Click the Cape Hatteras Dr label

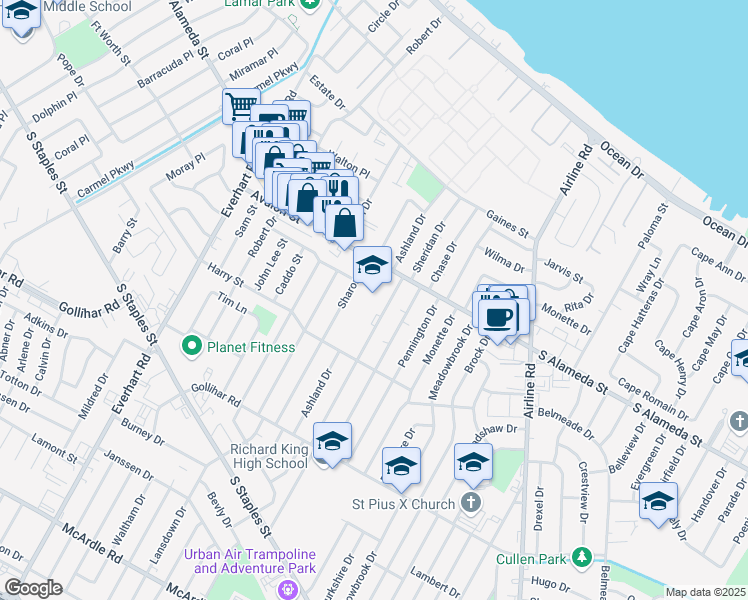[641, 315]
